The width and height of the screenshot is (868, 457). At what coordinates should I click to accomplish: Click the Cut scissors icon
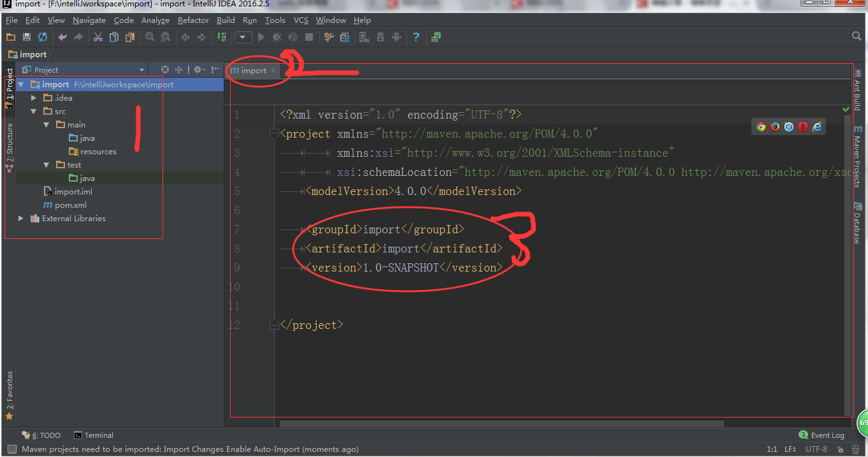coord(98,38)
